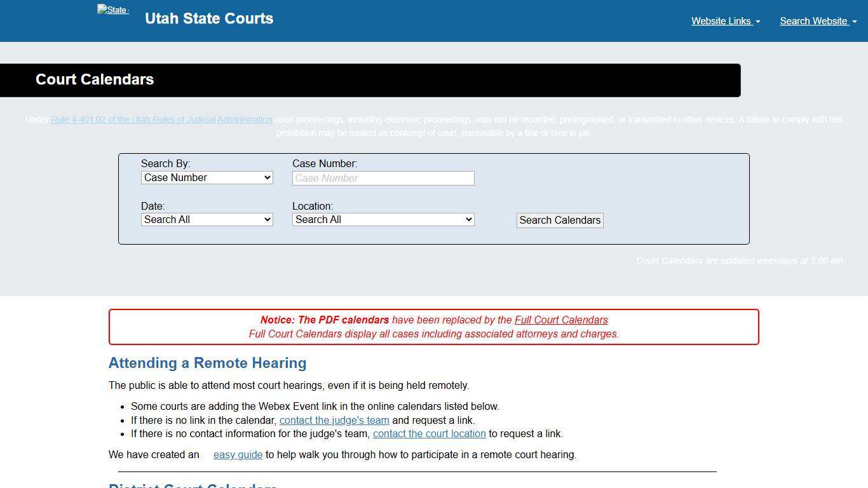
Task: Open the easy guide for remote hearings
Action: pos(238,454)
